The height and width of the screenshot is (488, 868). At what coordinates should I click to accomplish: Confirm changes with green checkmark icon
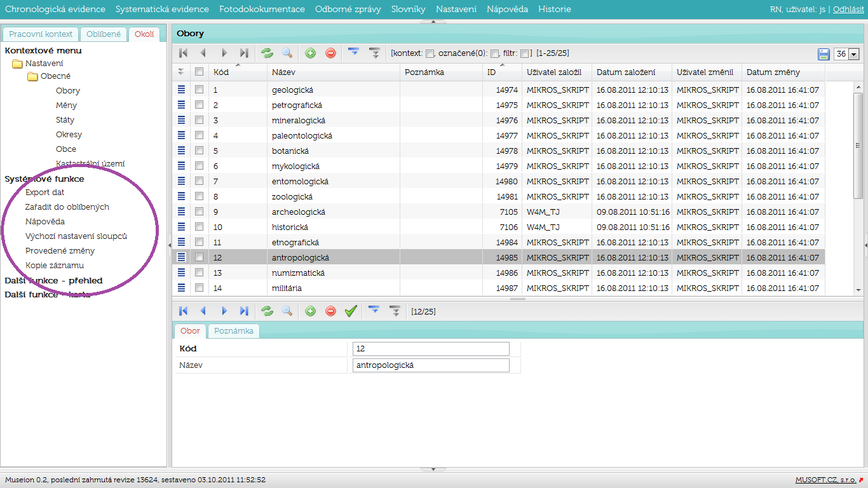point(351,311)
